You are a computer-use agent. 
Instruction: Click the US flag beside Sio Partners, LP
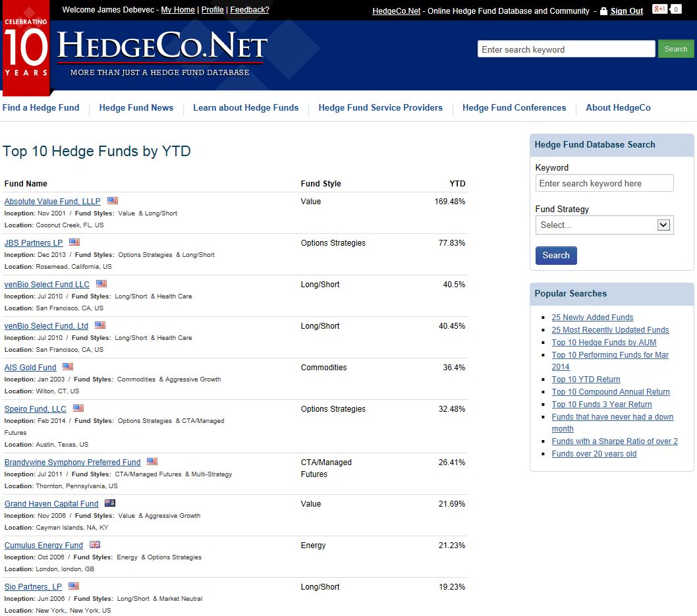(74, 586)
